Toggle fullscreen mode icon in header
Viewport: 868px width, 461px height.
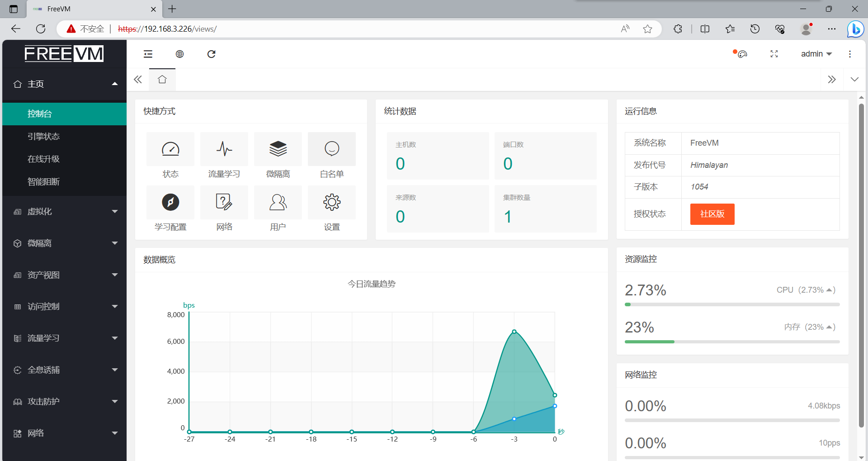[x=774, y=54]
